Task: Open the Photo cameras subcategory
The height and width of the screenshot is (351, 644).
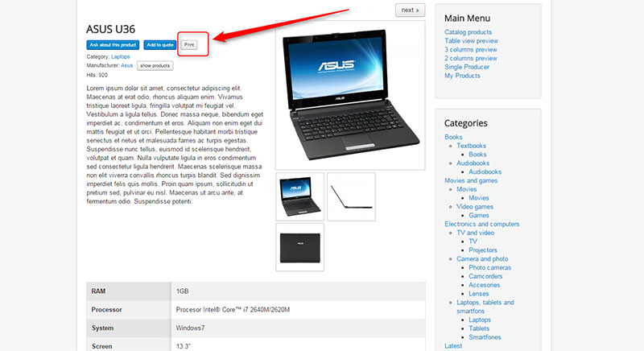Action: (x=490, y=267)
